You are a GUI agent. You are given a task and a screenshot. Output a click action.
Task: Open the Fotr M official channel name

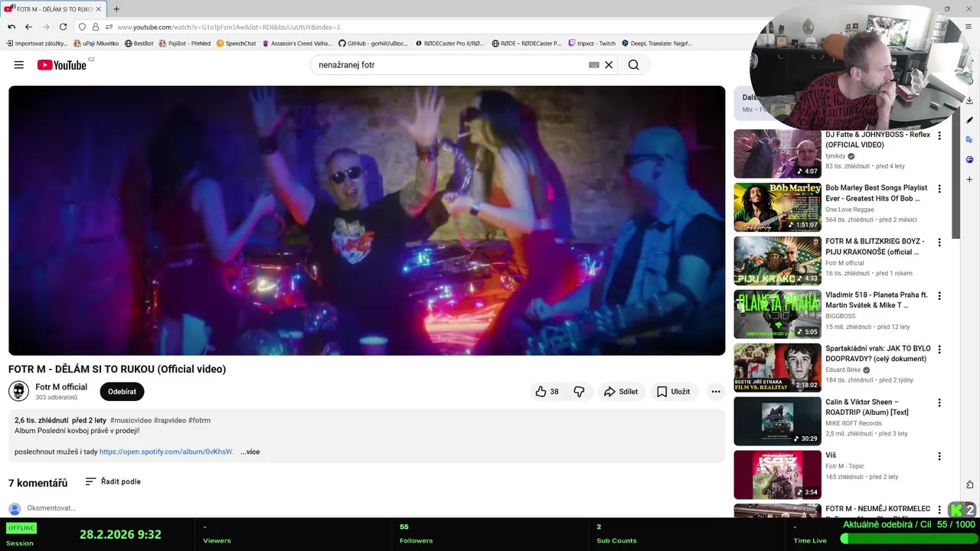pos(61,387)
